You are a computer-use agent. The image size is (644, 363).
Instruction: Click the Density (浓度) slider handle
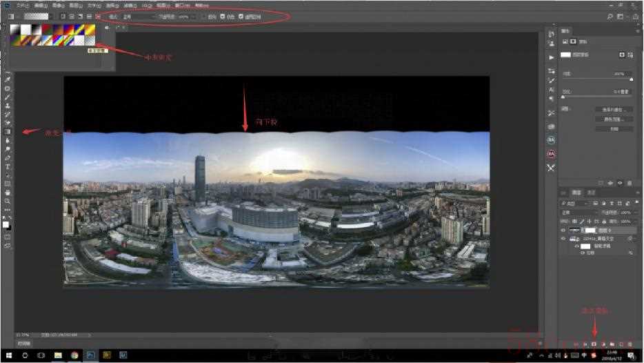pos(632,79)
